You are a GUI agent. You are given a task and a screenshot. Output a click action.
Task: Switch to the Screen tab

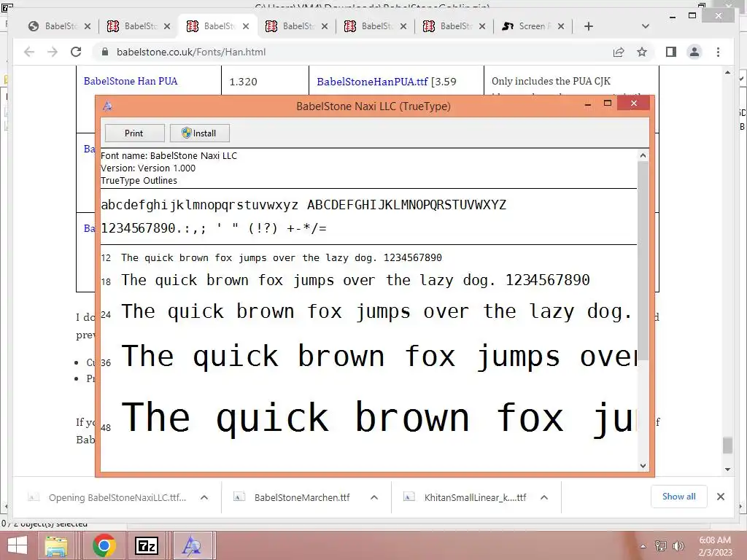pyautogui.click(x=533, y=26)
